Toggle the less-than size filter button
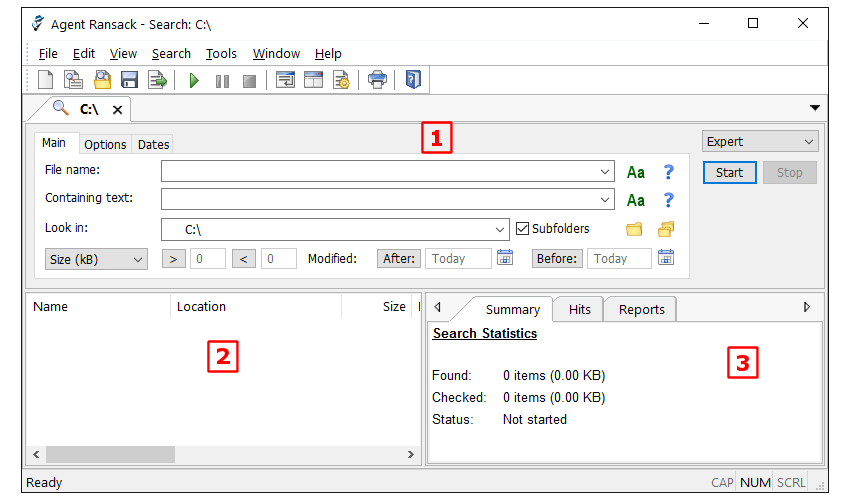 point(244,259)
